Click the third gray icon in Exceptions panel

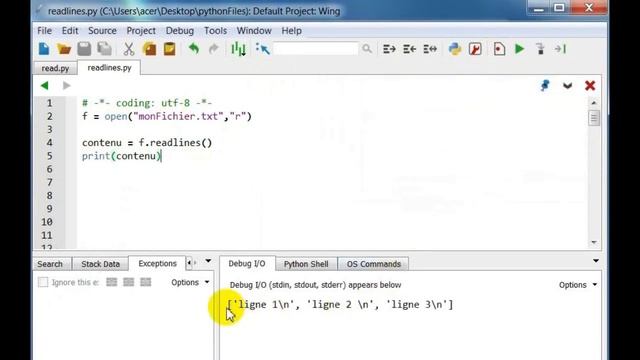pyautogui.click(x=146, y=282)
